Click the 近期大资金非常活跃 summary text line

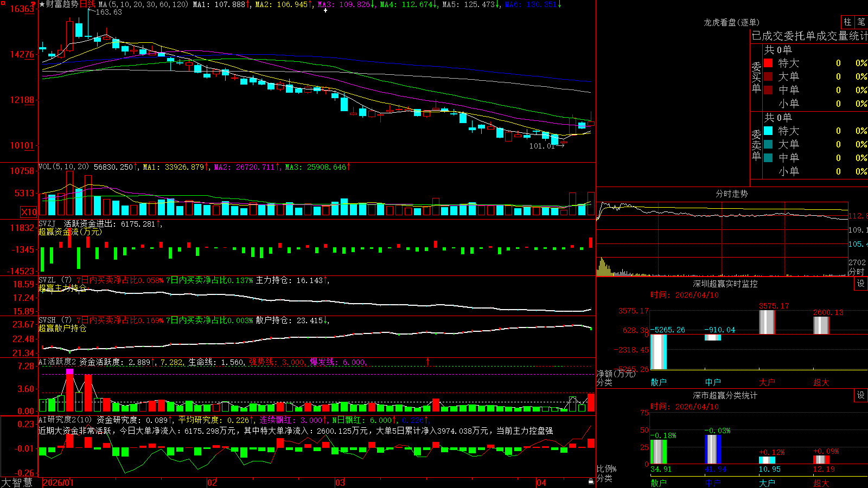(296, 431)
